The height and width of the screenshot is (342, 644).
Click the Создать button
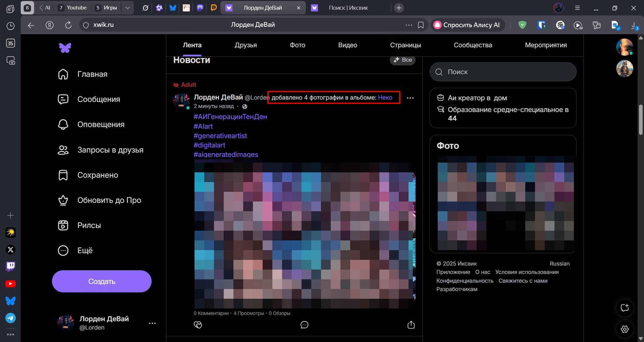click(x=102, y=281)
